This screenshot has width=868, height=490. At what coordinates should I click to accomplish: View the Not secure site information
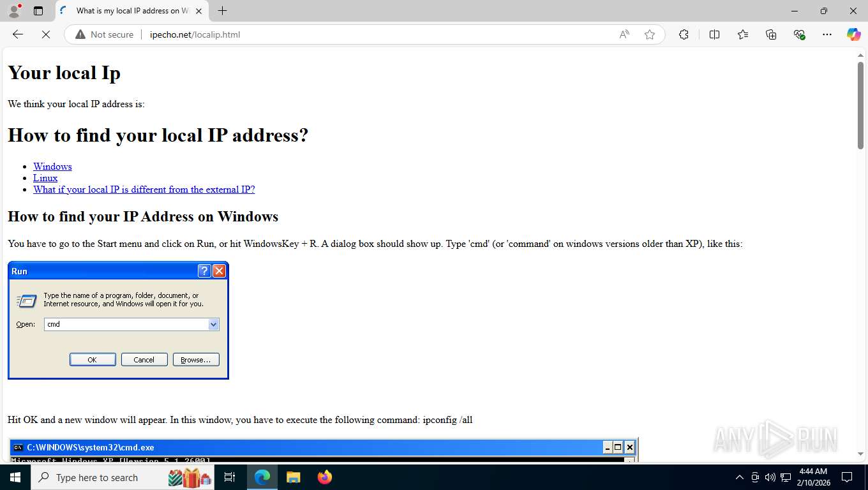[105, 34]
